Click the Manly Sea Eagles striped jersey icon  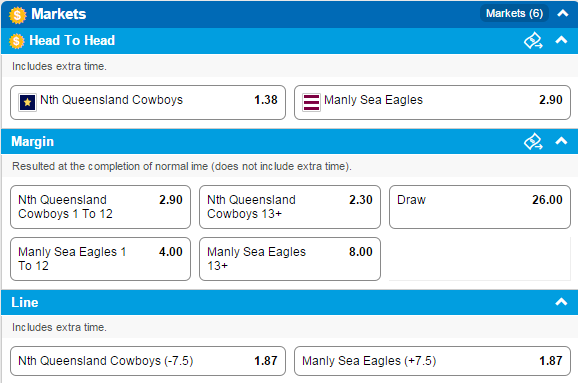click(x=311, y=102)
